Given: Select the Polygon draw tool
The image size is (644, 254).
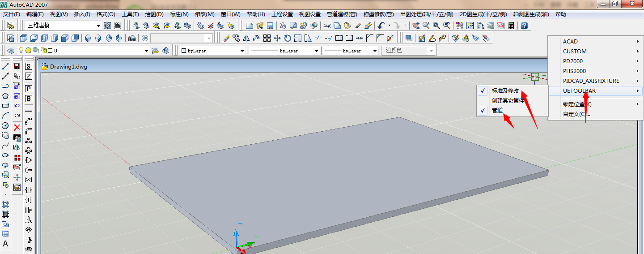Looking at the screenshot, I should pos(5,96).
